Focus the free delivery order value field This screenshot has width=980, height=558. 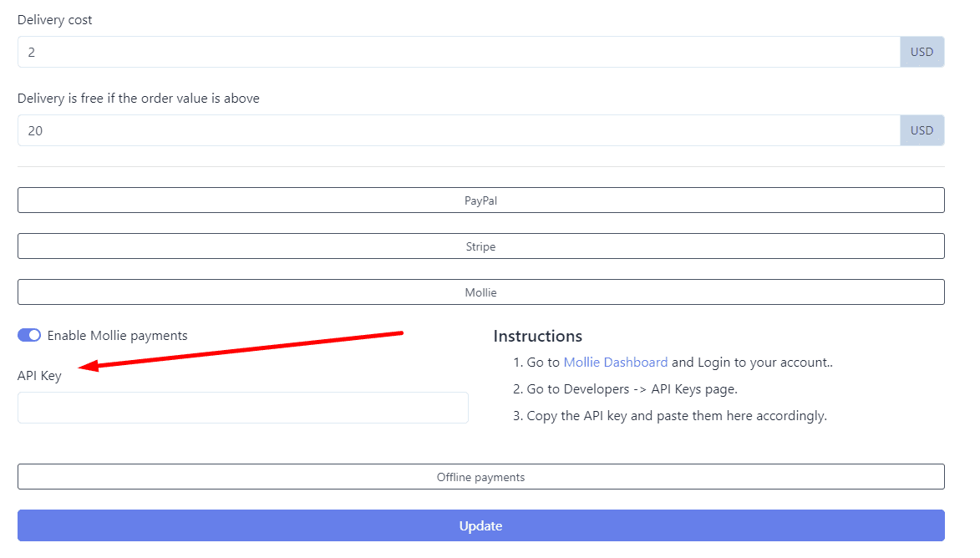click(458, 130)
